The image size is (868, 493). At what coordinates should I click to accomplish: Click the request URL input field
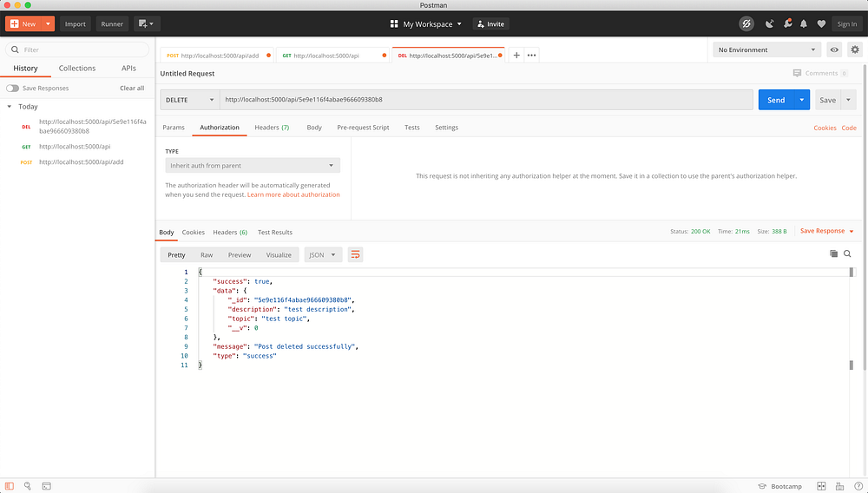[486, 100]
